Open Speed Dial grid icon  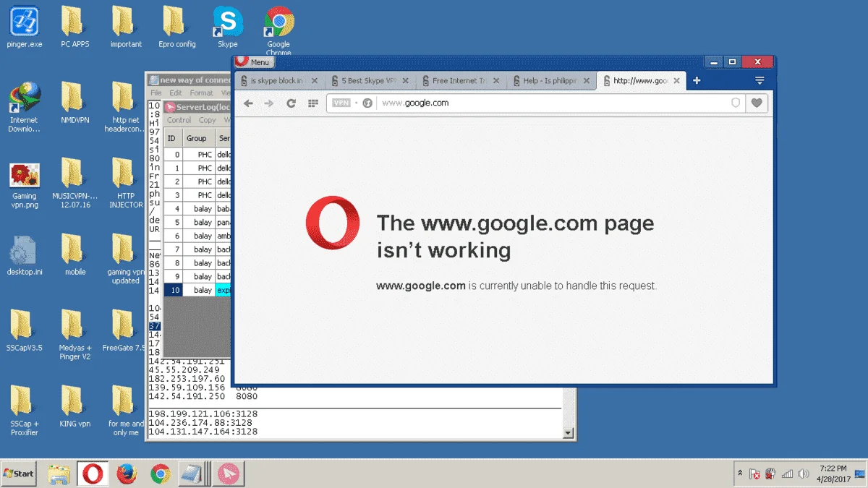pyautogui.click(x=312, y=103)
